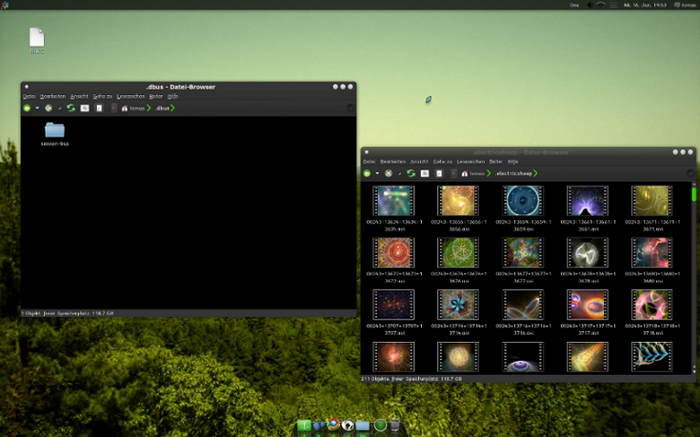Click Forward button in .electricsheep window toolbar
Viewport: 700px width, 437px height.
pos(388,173)
